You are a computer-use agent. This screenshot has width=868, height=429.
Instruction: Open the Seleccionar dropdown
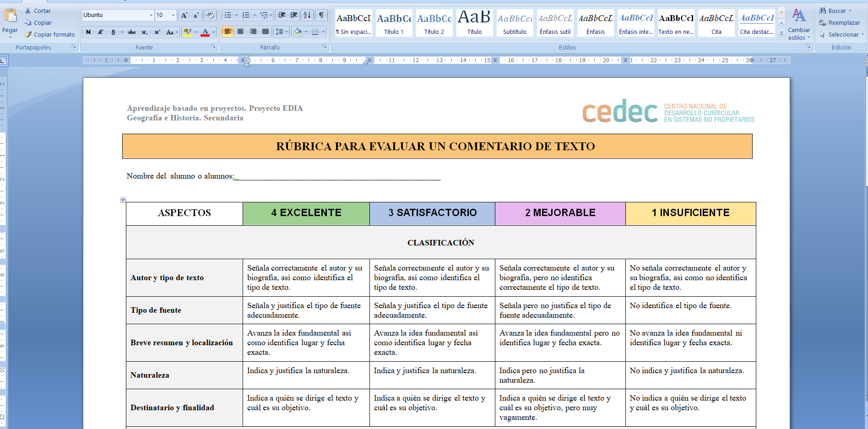click(841, 34)
